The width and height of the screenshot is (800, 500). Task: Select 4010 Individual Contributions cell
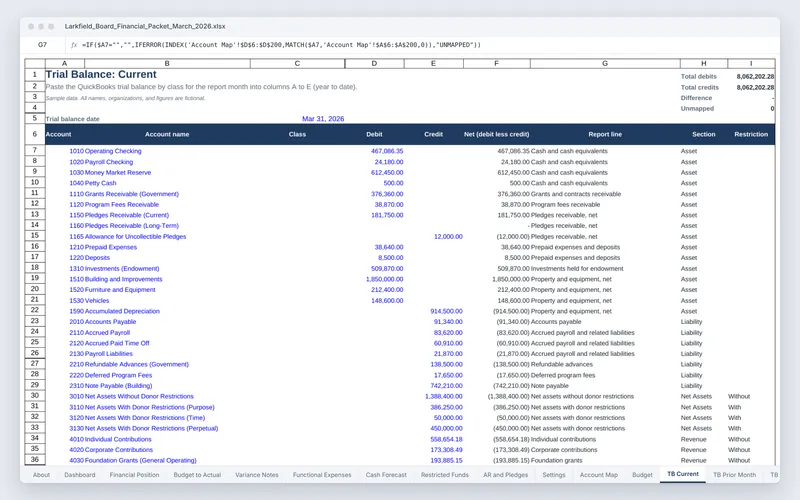(110, 439)
